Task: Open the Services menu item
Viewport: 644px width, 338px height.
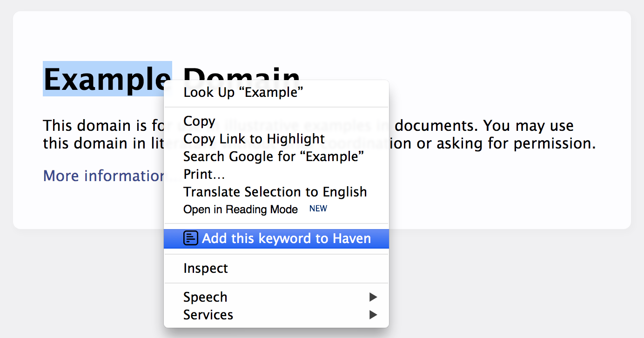Action: coord(208,315)
